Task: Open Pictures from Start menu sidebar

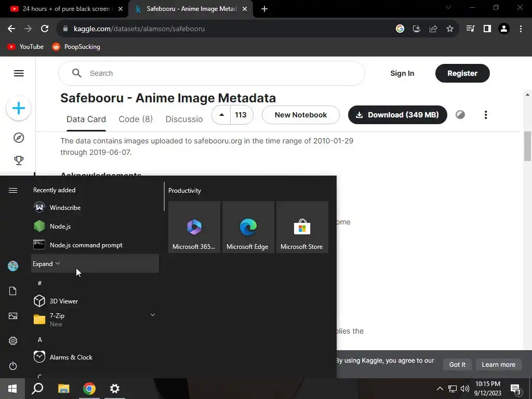Action: pos(13,316)
